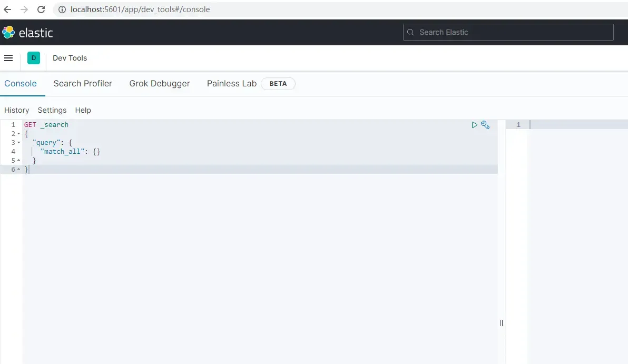
Task: Reload the page with browser refresh
Action: pos(41,9)
